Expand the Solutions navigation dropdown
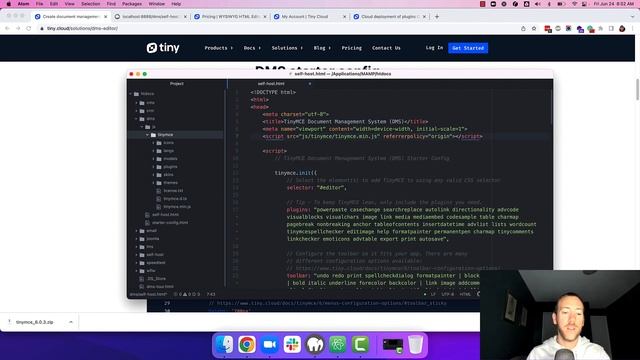The image size is (640, 360). [x=287, y=48]
